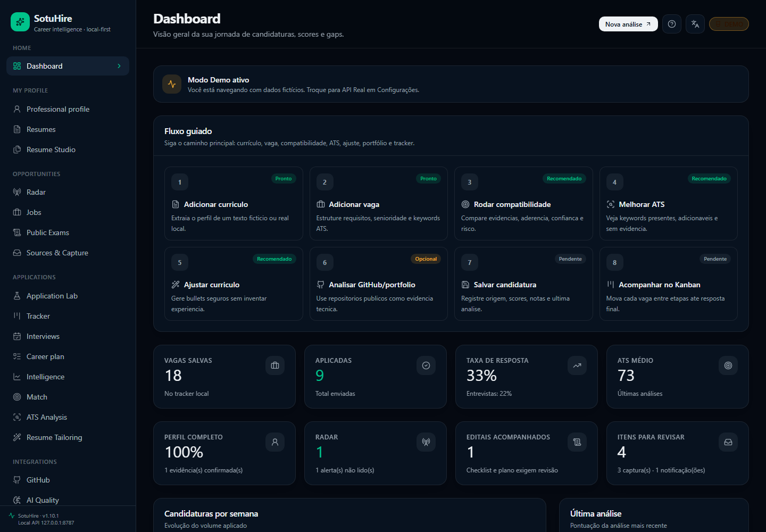Click the Intelligence chart icon
766x532 pixels.
click(x=17, y=377)
